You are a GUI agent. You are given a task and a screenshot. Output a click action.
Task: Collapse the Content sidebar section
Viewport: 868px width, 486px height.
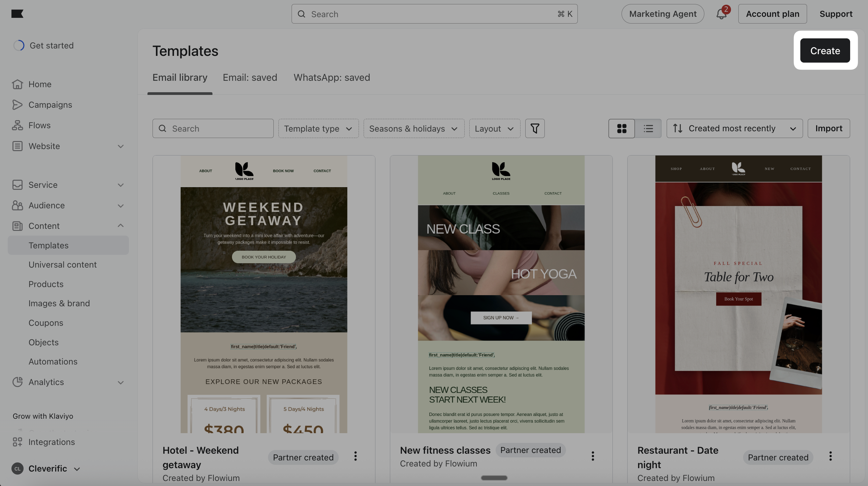tap(121, 225)
